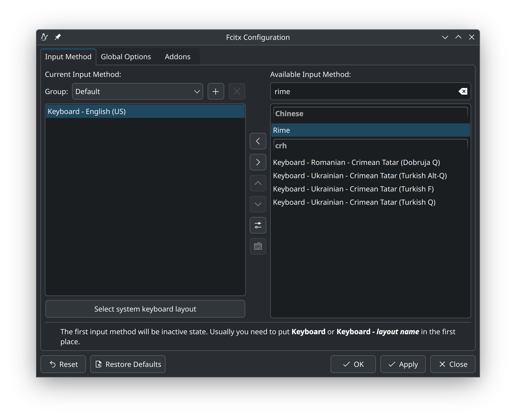Open the Addons tab
Viewport: 516px width, 420px height.
(x=177, y=56)
